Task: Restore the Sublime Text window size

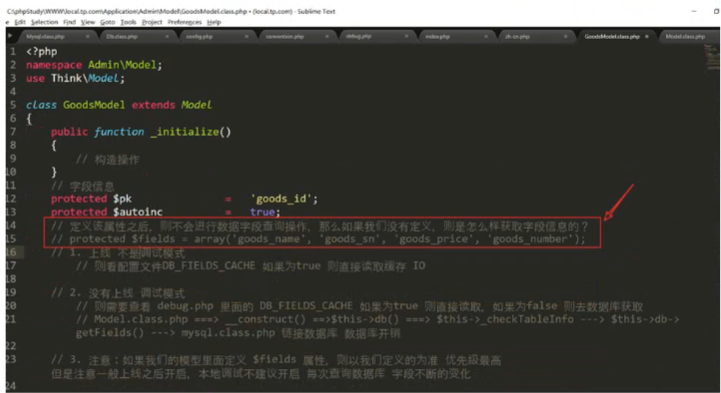Action: click(716, 11)
